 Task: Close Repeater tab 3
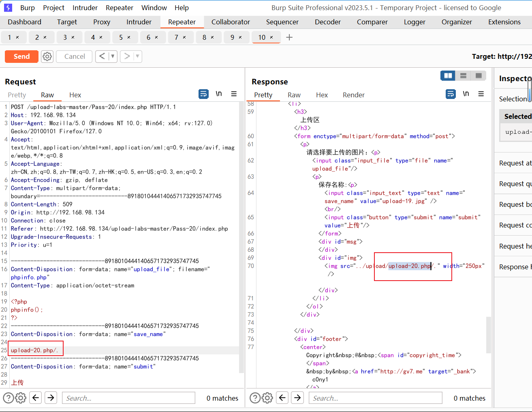click(73, 37)
